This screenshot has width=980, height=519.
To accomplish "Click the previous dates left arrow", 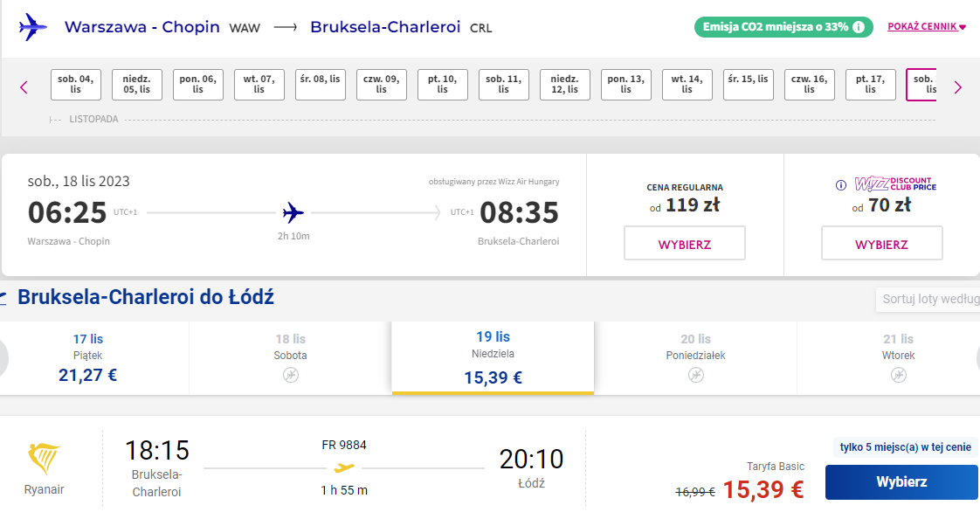I will tap(24, 87).
